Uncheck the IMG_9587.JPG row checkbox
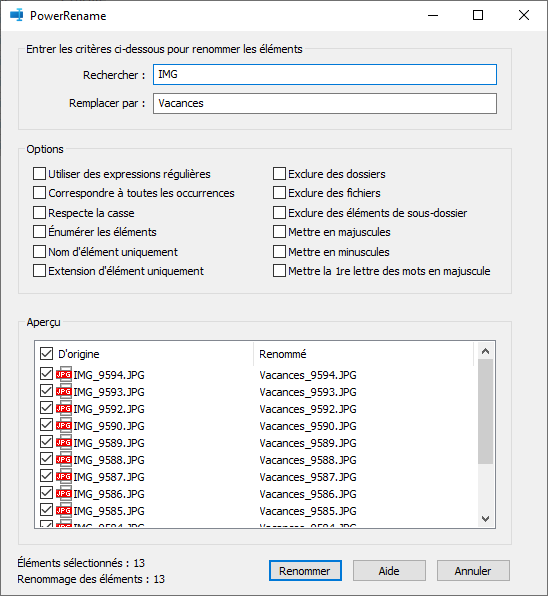 point(46,476)
